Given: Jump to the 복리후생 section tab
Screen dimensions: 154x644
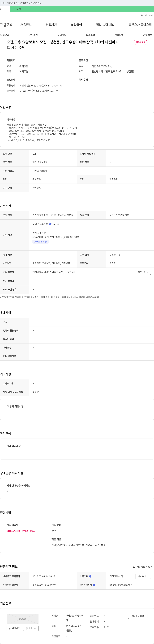Looking at the screenshot, I should 90,35.
